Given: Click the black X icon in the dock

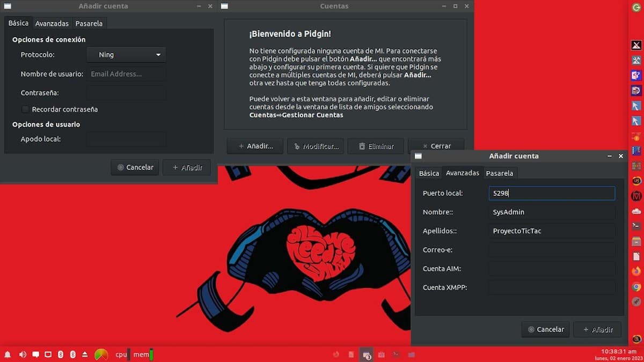Looking at the screenshot, I should (636, 46).
